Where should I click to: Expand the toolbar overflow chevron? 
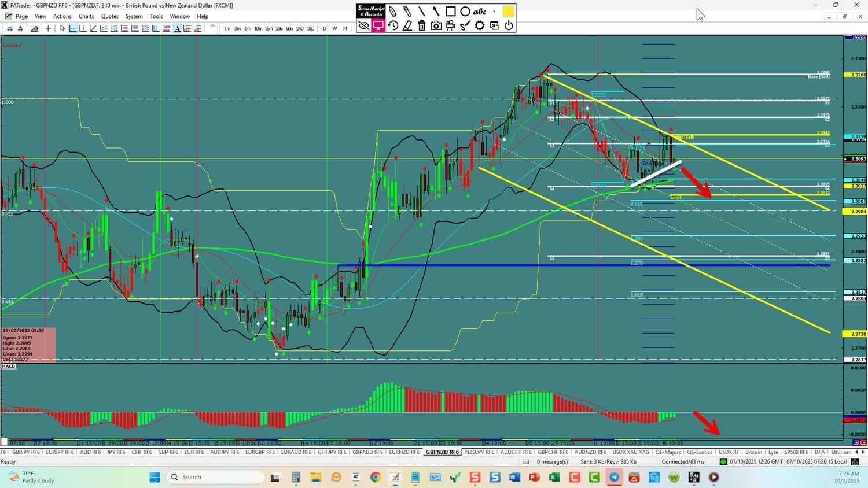coord(213,26)
